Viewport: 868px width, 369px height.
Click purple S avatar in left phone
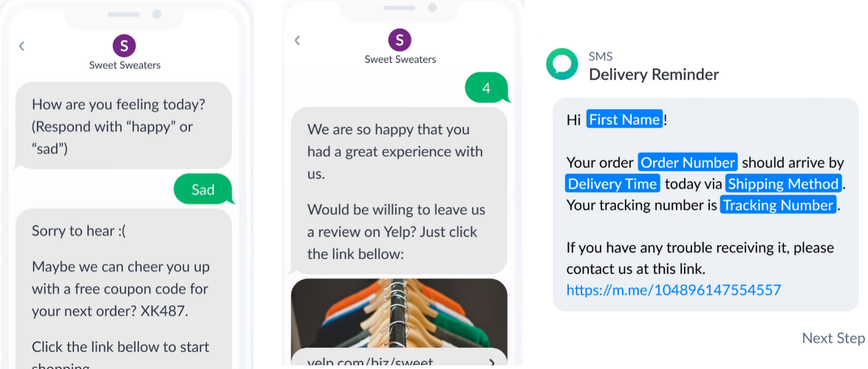(x=125, y=46)
